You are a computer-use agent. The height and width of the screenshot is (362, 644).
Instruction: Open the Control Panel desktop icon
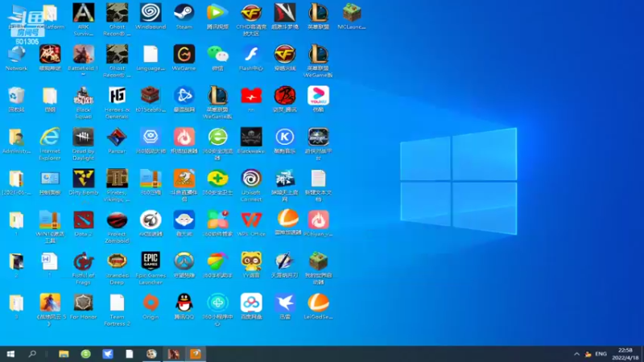tap(50, 183)
